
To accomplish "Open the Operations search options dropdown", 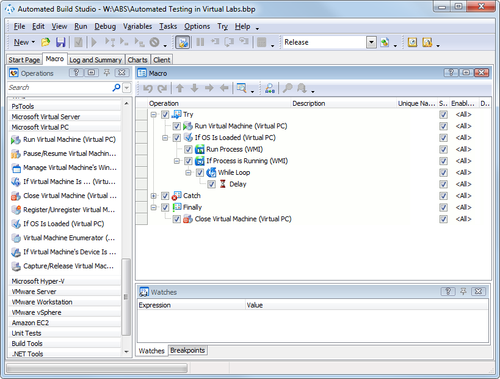I will tap(127, 88).
